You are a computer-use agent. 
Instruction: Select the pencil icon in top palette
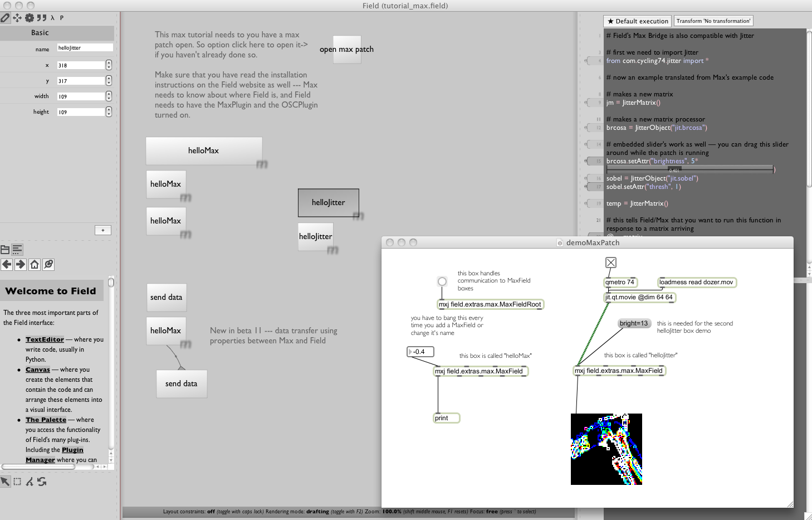[x=5, y=18]
